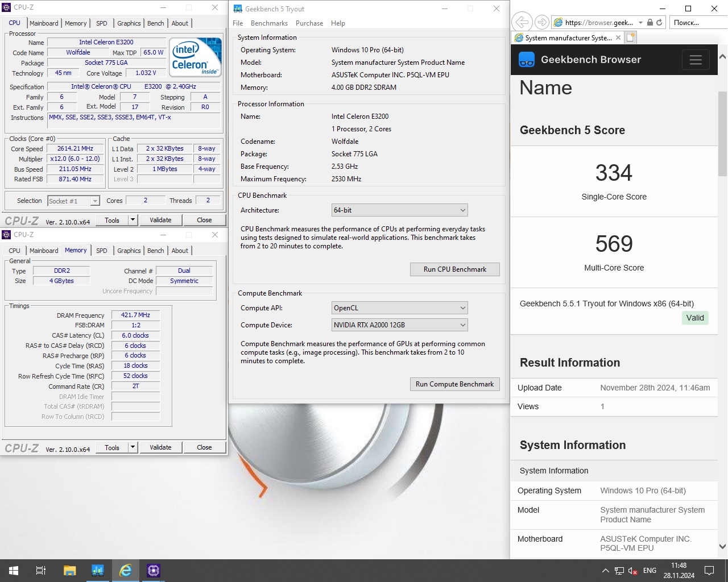Open the Geekbench File menu
Viewport: 728px width, 582px height.
(238, 23)
